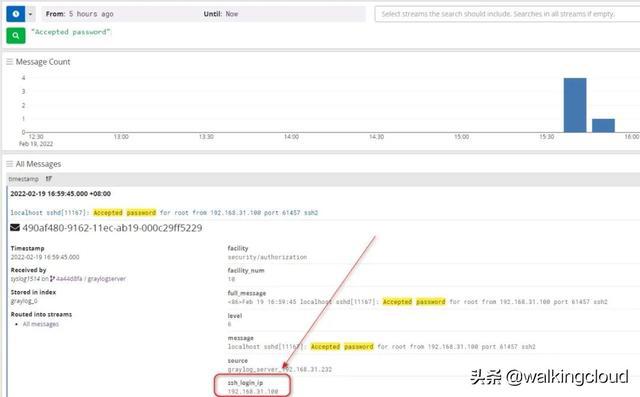The height and width of the screenshot is (397, 640).
Task: Select the facility_num field value
Action: point(231,279)
